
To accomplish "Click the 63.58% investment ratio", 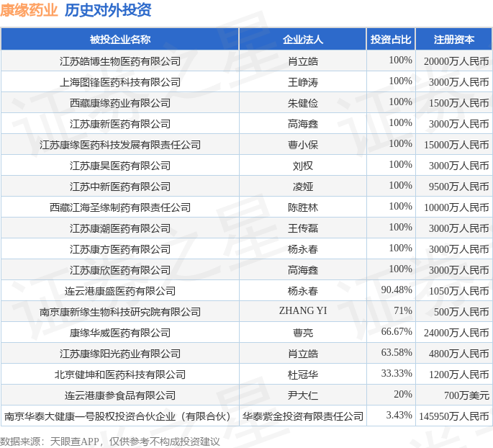I will (x=397, y=352).
